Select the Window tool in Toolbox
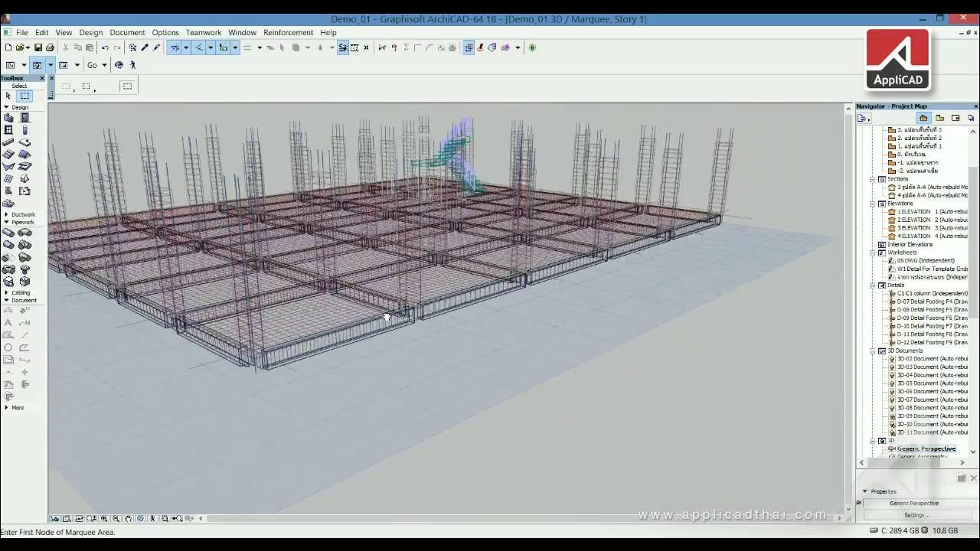980x551 pixels. point(8,130)
